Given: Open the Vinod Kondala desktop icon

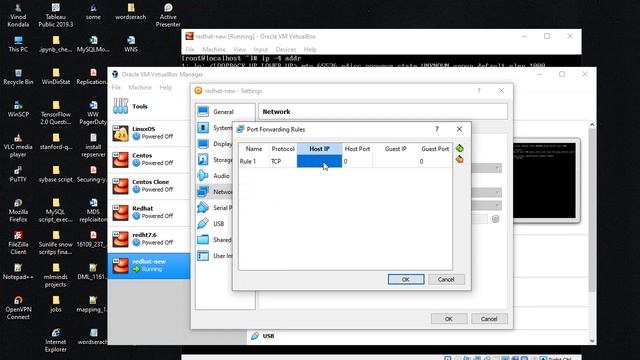Looking at the screenshot, I should click(x=18, y=16).
